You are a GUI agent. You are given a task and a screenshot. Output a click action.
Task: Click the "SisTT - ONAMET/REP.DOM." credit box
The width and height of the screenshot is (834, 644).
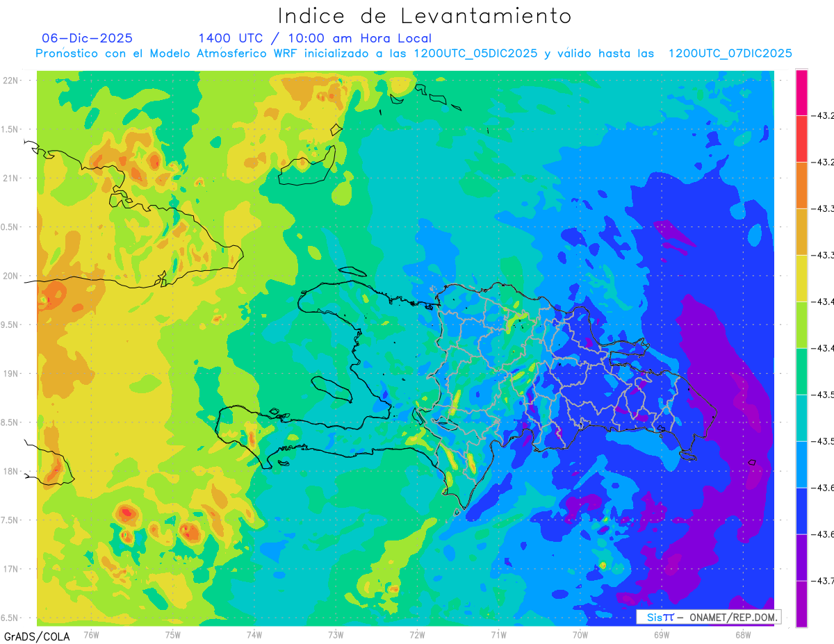708,617
